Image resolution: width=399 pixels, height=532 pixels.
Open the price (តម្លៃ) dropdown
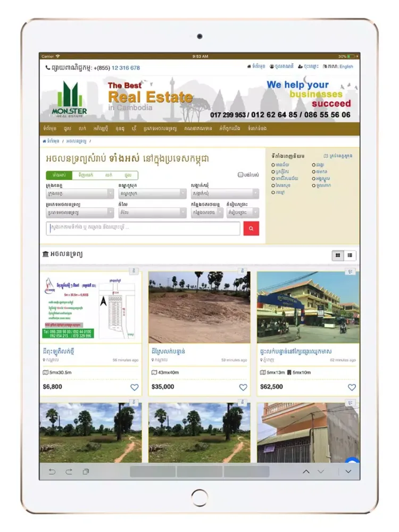152,212
